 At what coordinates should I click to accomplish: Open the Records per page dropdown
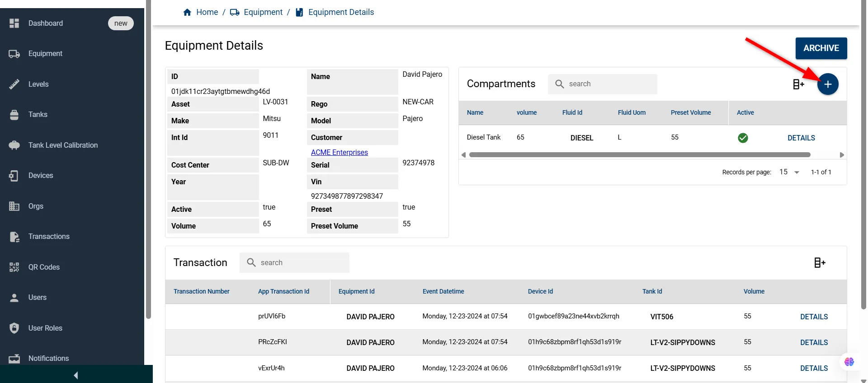789,172
